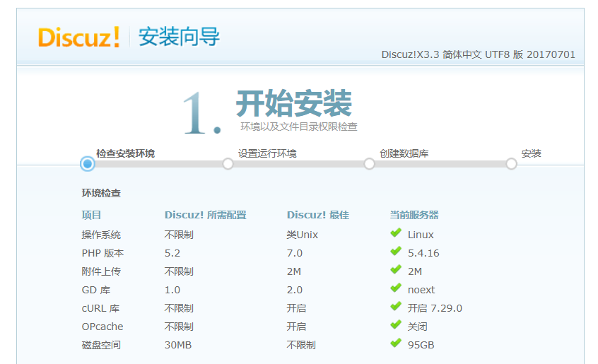The width and height of the screenshot is (598, 364).
Task: Click the Linux current server value
Action: tap(421, 235)
